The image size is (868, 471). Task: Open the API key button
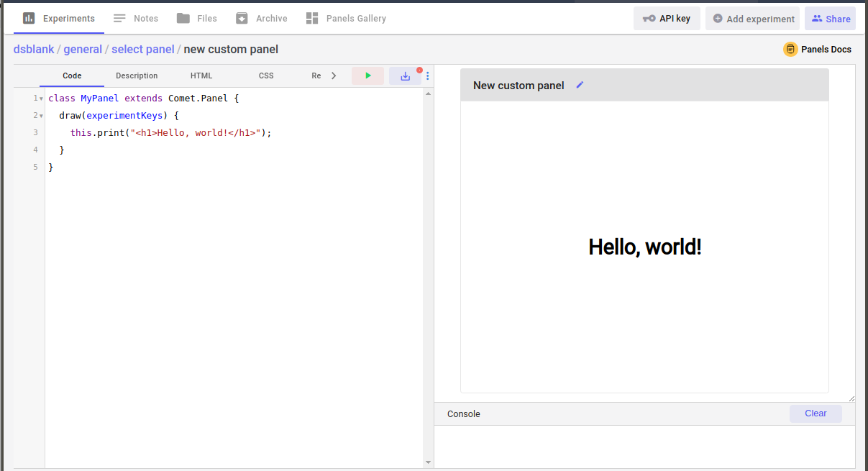pos(667,19)
